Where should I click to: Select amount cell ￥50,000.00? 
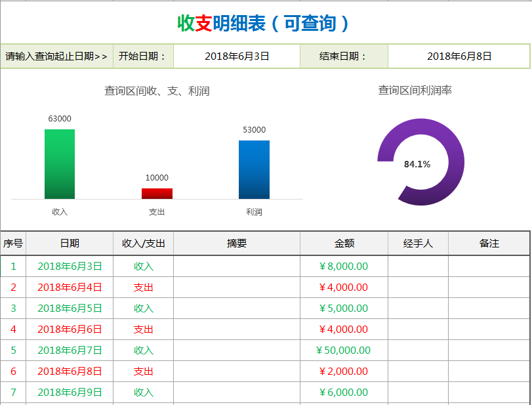(x=344, y=351)
